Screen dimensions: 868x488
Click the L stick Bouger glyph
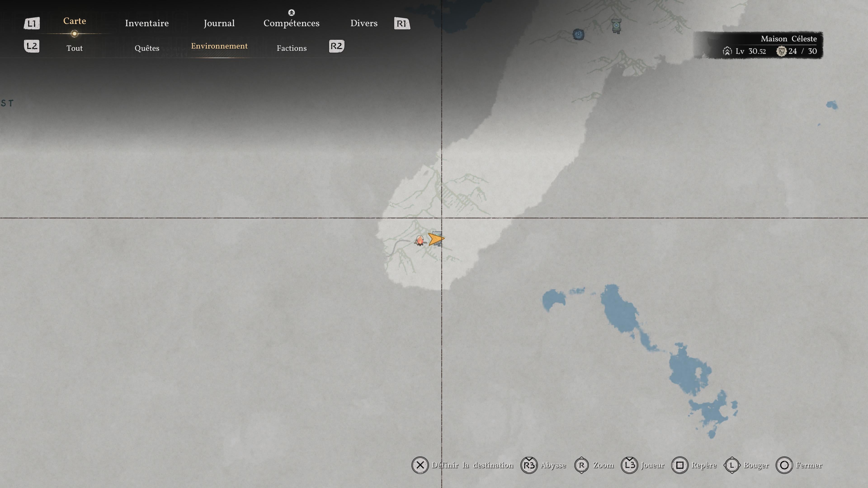pyautogui.click(x=732, y=465)
